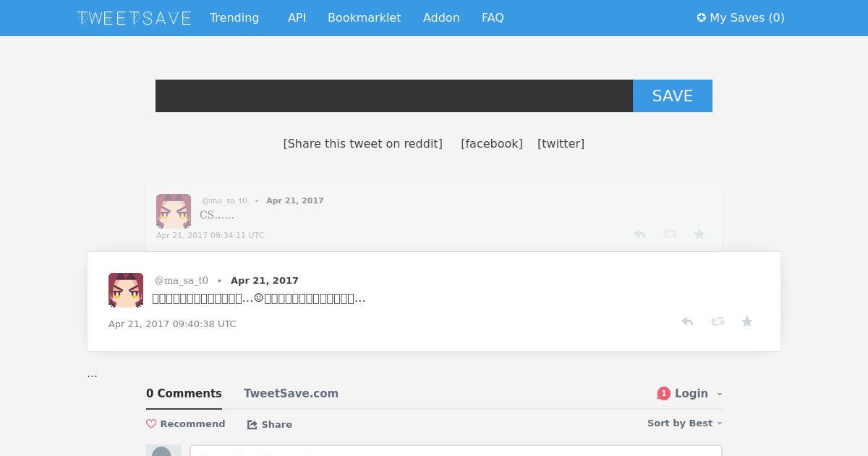Click avatar of the CS...... tweet
Image resolution: width=868 pixels, height=456 pixels.
click(174, 211)
